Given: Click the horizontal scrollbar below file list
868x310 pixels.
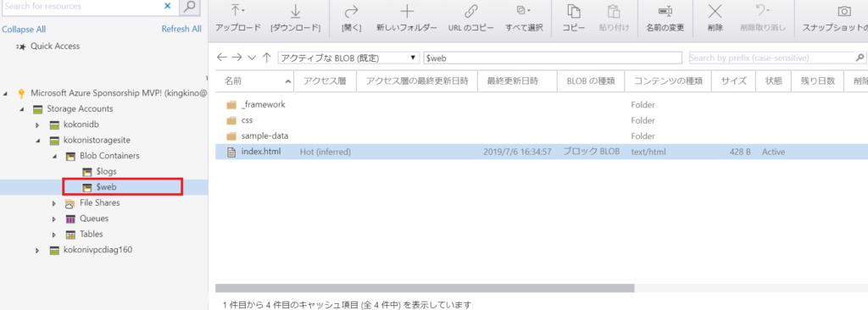Looking at the screenshot, I should pos(425,288).
